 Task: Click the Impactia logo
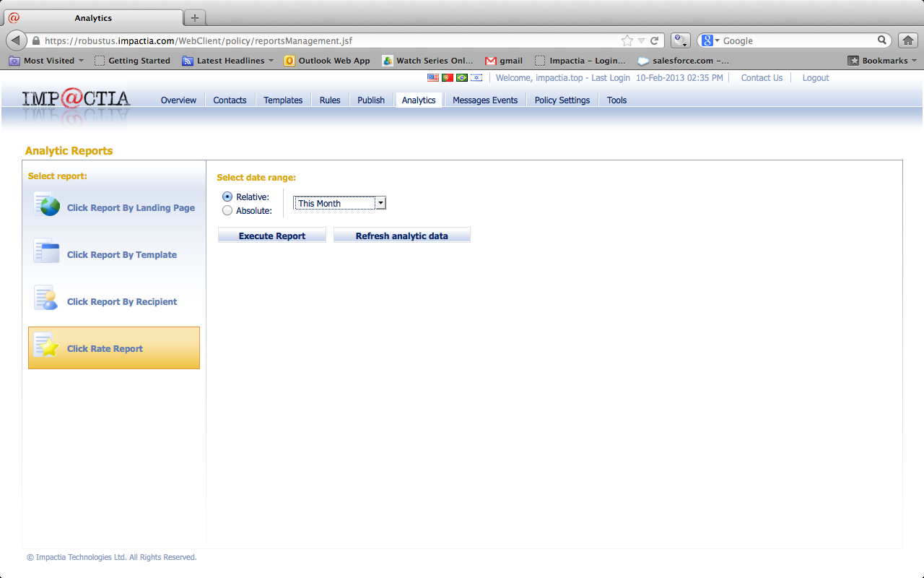[x=74, y=98]
